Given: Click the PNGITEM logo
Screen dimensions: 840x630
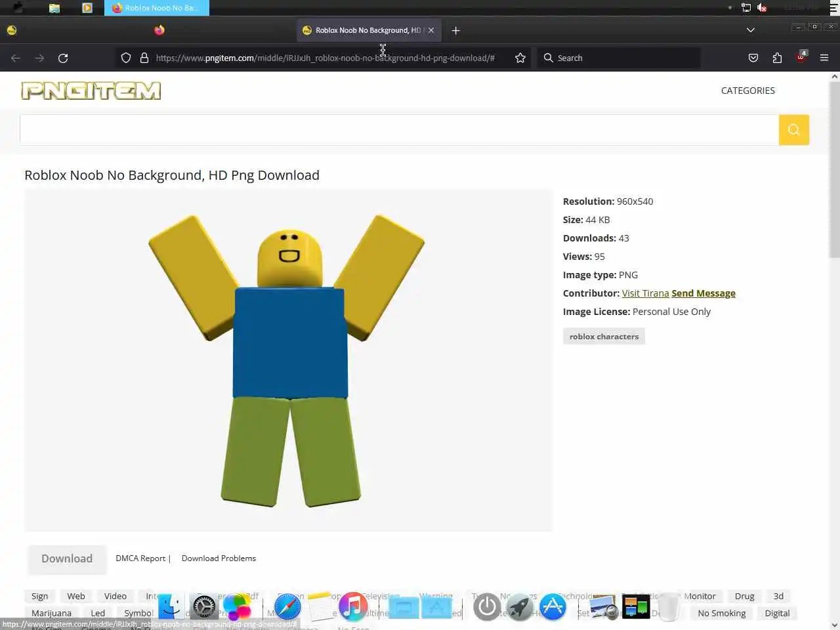Looking at the screenshot, I should 91,91.
